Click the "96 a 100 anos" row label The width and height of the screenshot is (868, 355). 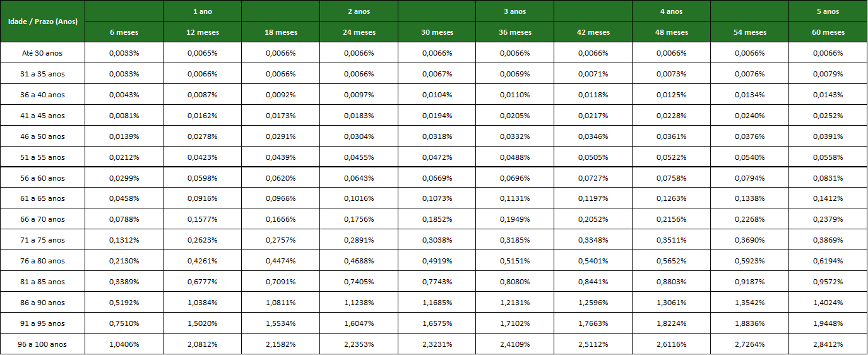point(42,344)
